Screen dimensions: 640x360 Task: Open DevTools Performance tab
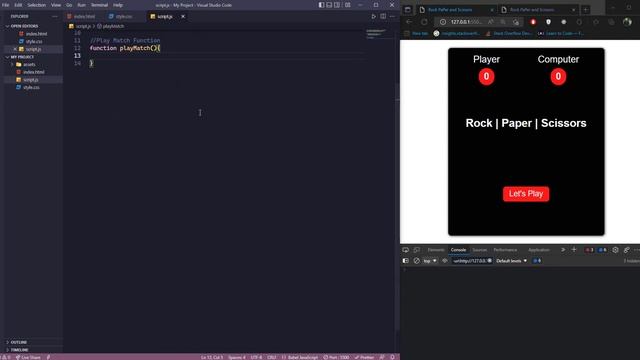[x=505, y=250]
